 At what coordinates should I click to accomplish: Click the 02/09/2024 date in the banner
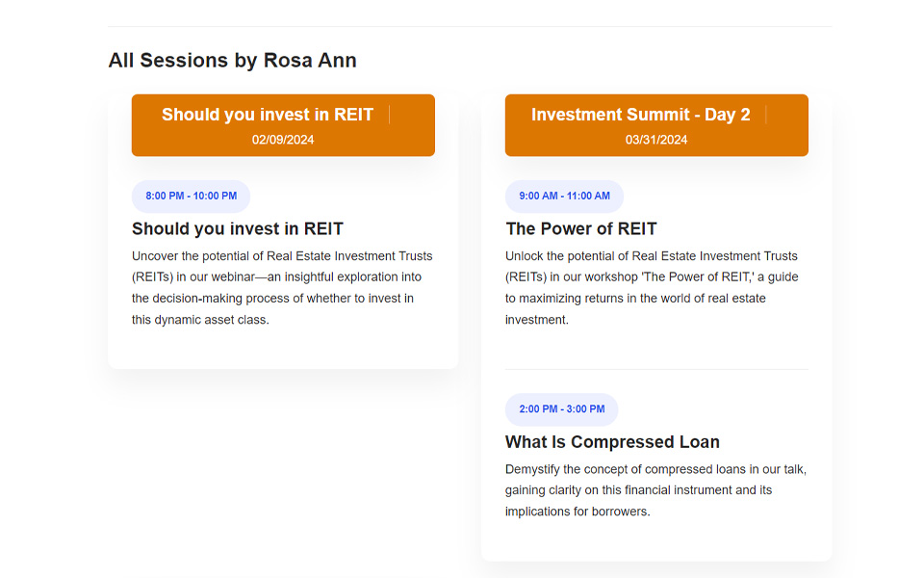point(283,140)
